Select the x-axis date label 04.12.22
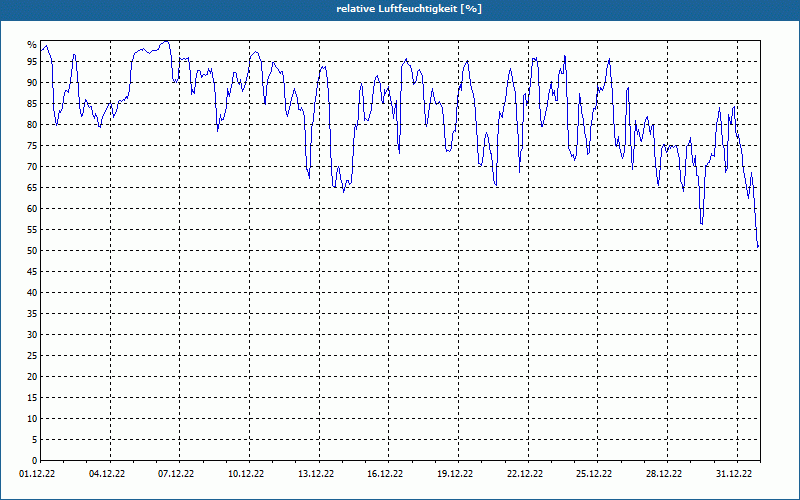 (107, 473)
